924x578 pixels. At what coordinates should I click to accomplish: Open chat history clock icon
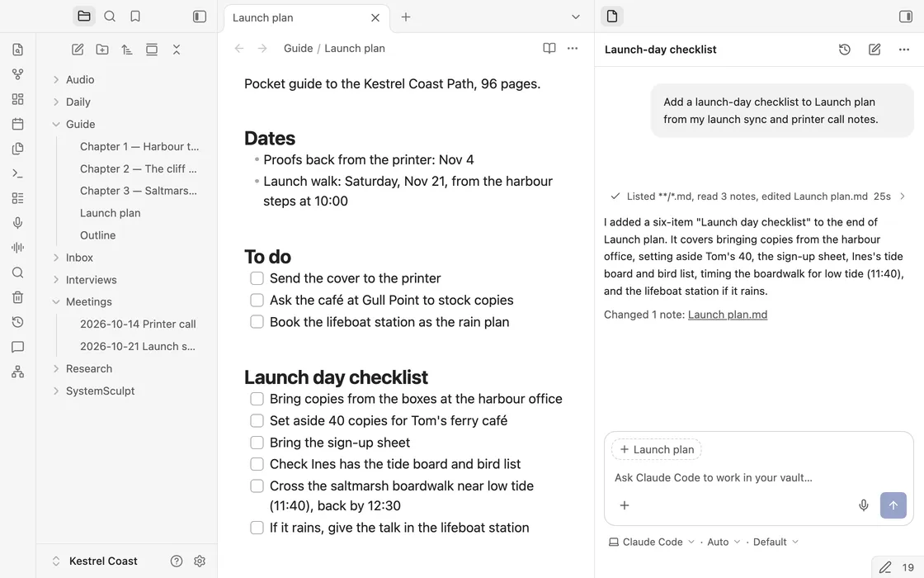(x=845, y=50)
